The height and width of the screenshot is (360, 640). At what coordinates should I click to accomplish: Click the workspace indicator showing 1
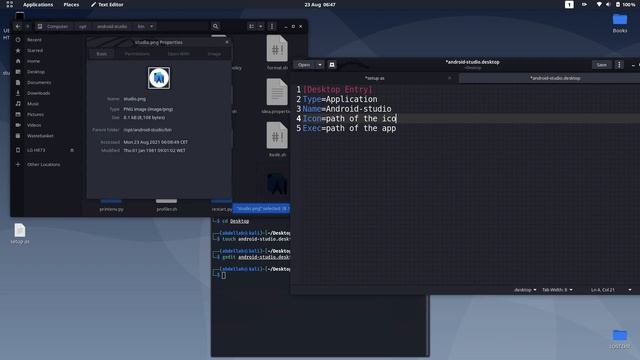[569, 4]
